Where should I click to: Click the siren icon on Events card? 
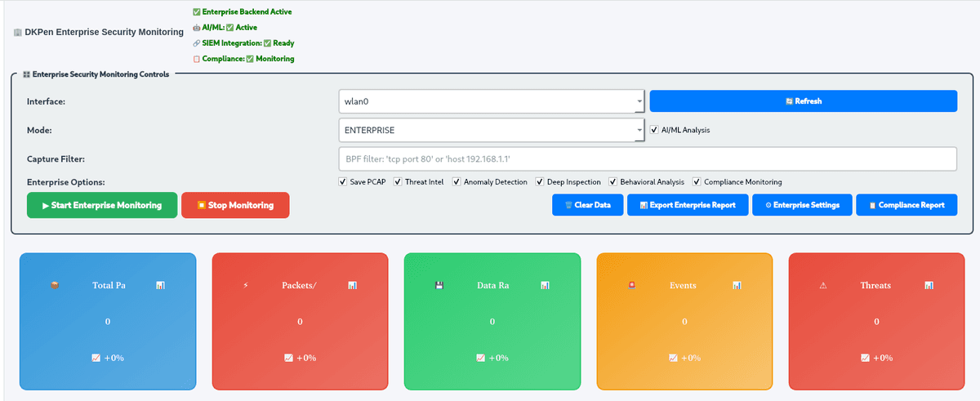tap(631, 286)
